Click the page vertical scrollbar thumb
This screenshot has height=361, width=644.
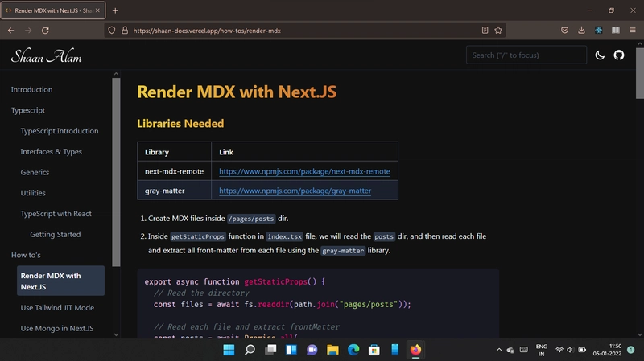tap(640, 73)
